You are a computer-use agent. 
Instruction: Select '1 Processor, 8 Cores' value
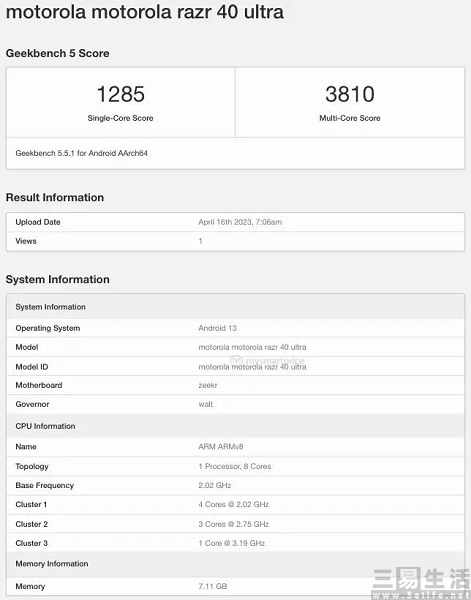click(235, 466)
